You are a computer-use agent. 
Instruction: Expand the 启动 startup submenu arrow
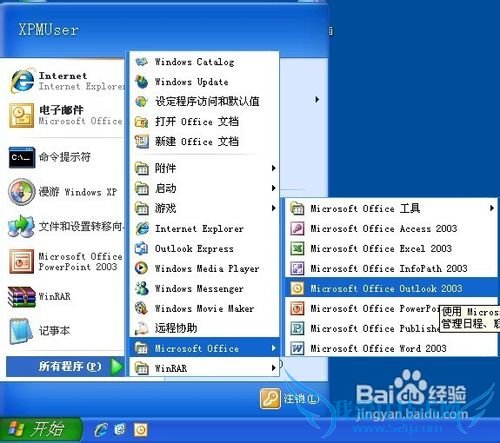(274, 188)
